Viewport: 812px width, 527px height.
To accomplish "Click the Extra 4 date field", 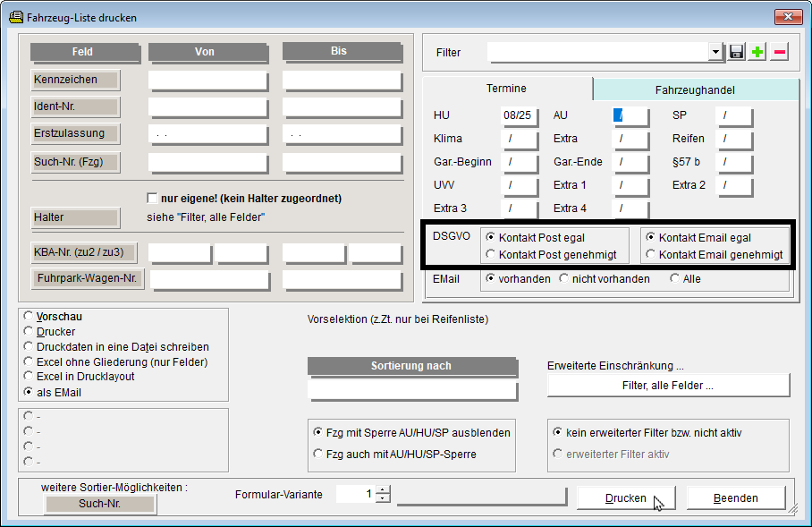I will [630, 208].
